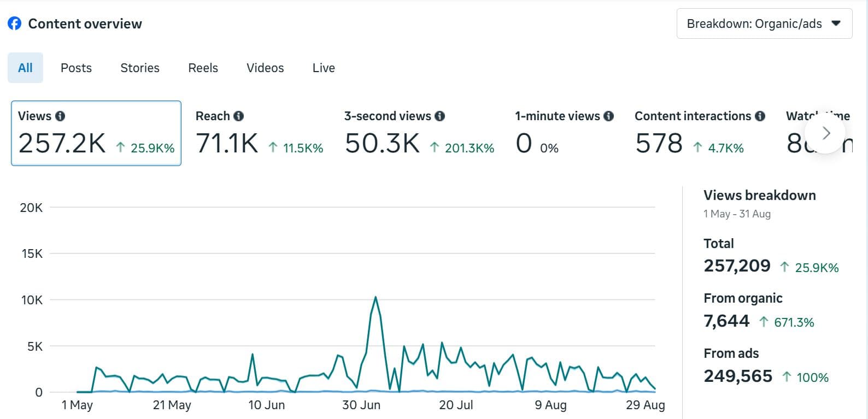Show info tooltip for 1-minute views
This screenshot has height=419, width=868.
[x=608, y=116]
